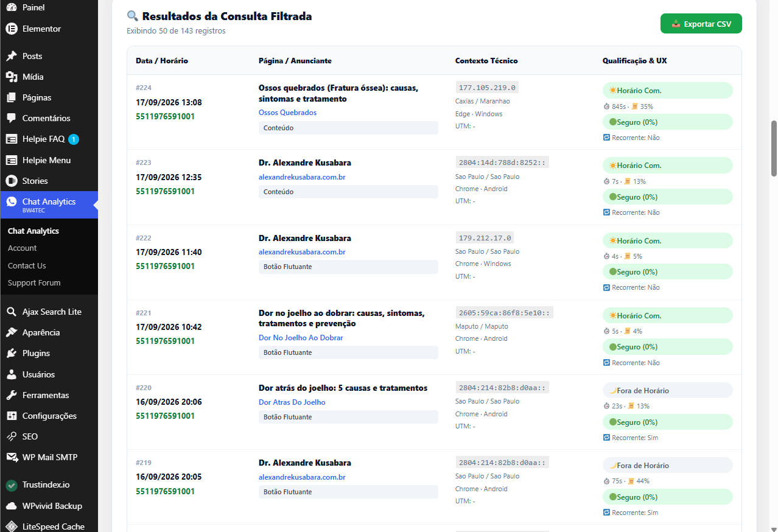The image size is (778, 532).
Task: Click the Posts pin icon
Action: pos(11,56)
